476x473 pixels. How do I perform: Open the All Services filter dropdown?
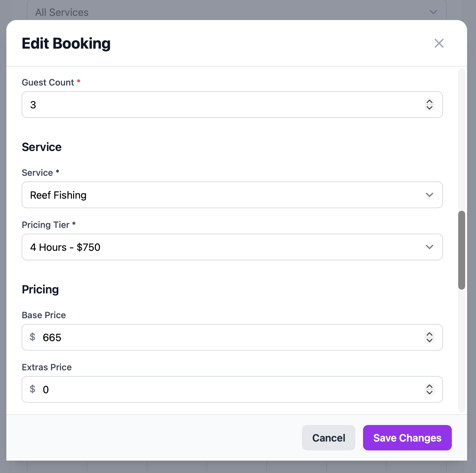236,12
